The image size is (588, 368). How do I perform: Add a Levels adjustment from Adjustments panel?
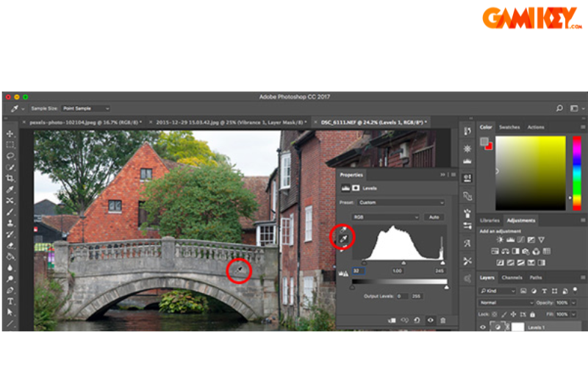coord(510,240)
